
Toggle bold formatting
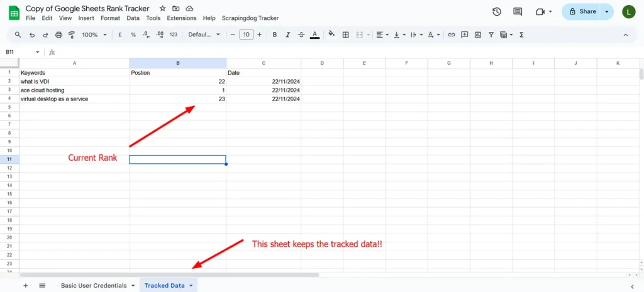pos(275,35)
